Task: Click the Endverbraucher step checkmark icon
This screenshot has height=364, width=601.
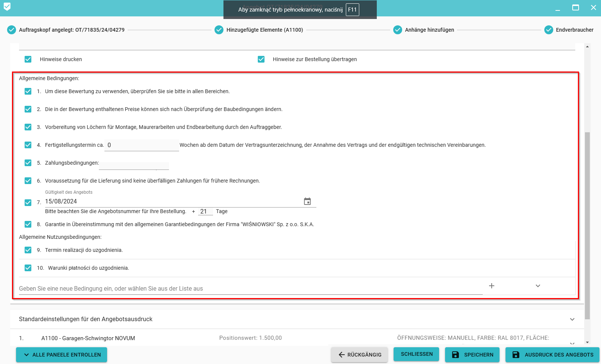Action: point(548,30)
